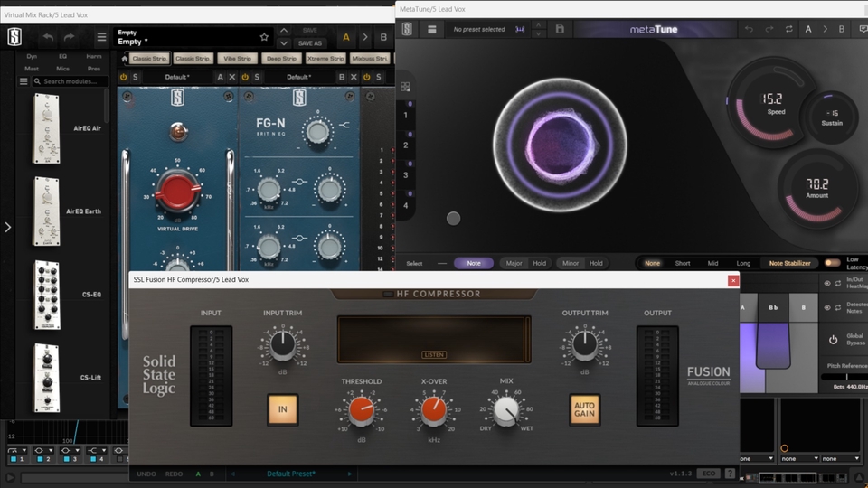Remove the first Default module with X
The width and height of the screenshot is (868, 488).
[x=232, y=77]
